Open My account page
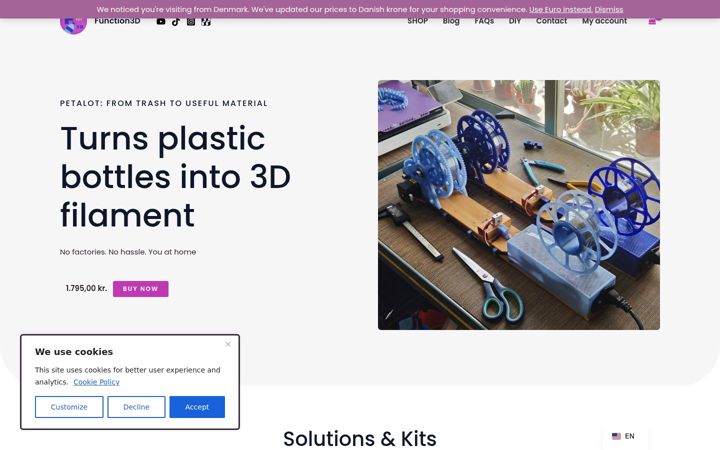The width and height of the screenshot is (720, 450). 604,21
